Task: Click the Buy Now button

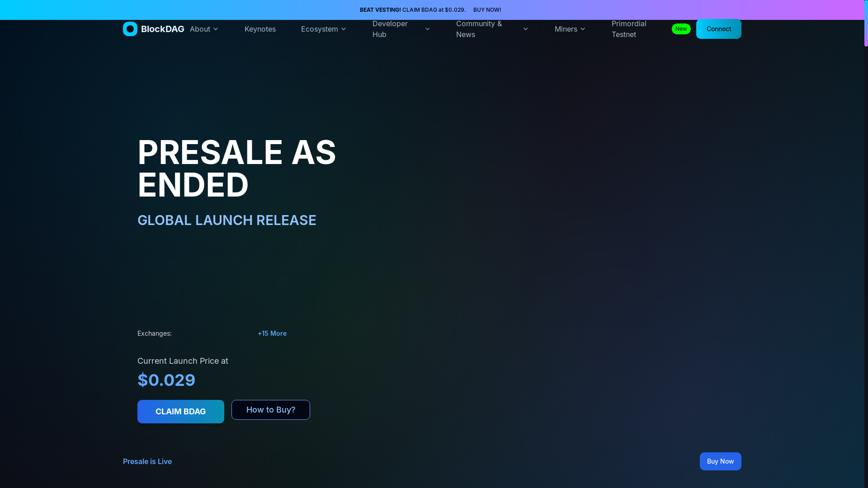Action: tap(720, 461)
